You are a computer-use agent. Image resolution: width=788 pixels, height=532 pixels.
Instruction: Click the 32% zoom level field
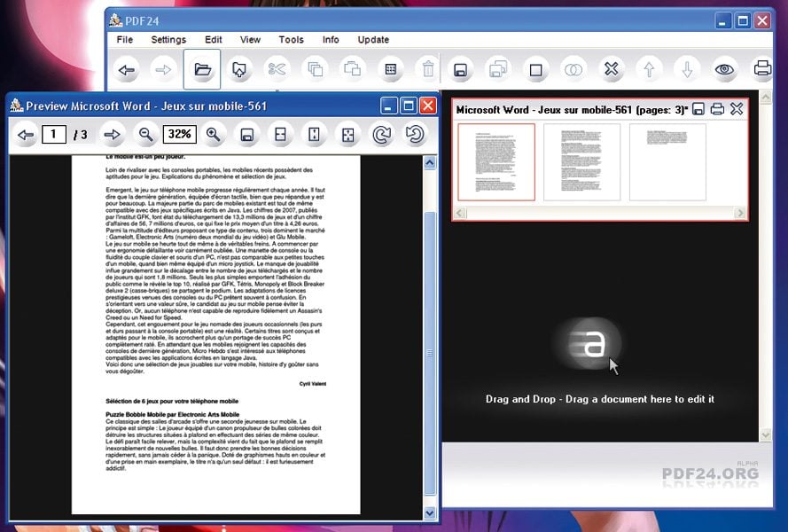[179, 135]
